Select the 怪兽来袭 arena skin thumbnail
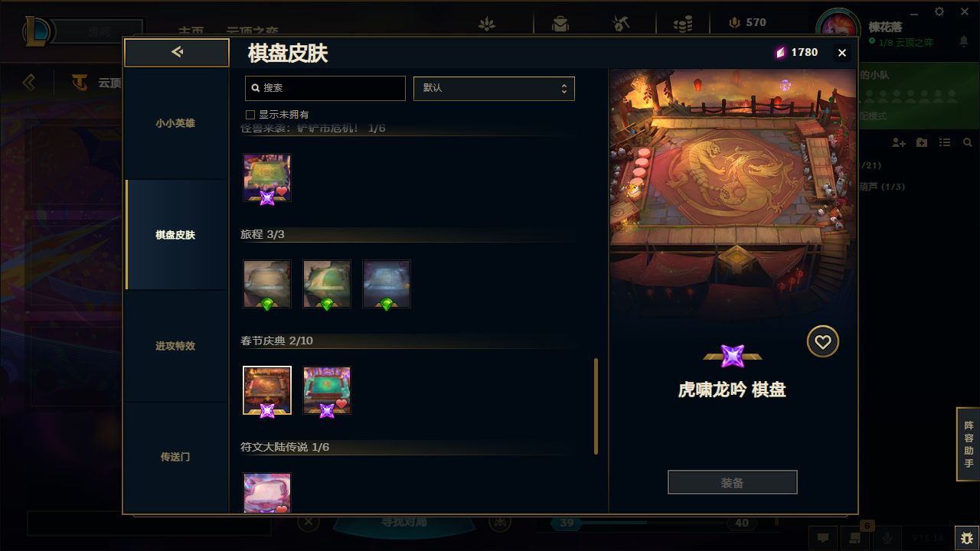 click(267, 178)
